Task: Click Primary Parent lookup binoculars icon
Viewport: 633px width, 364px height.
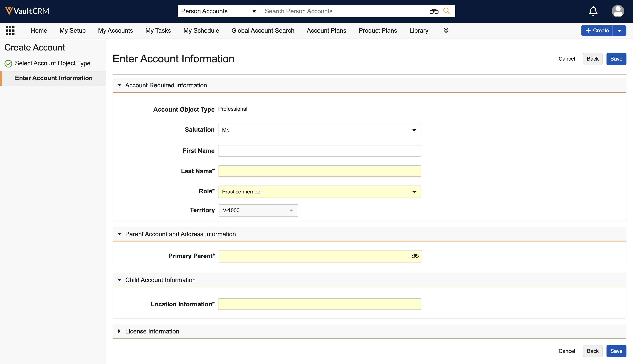Action: coord(415,256)
